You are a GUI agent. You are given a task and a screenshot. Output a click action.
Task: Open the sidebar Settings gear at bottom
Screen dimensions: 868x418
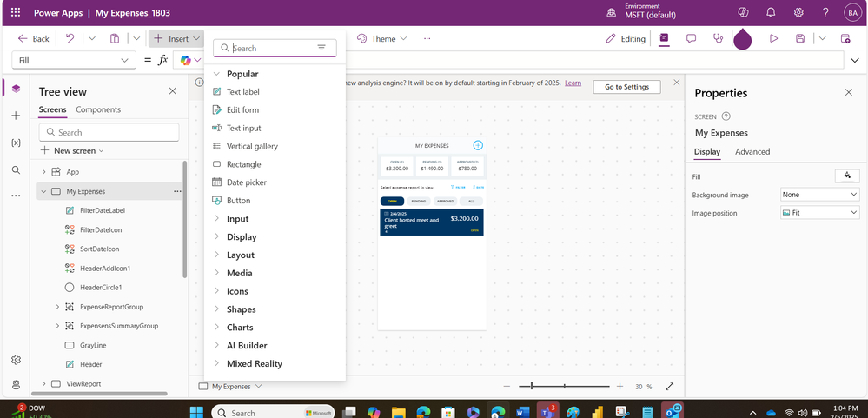(16, 360)
